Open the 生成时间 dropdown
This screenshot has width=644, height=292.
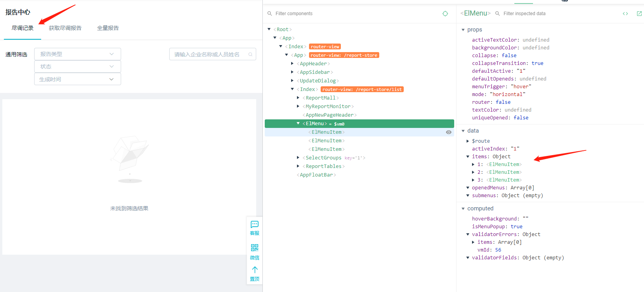[x=77, y=79]
